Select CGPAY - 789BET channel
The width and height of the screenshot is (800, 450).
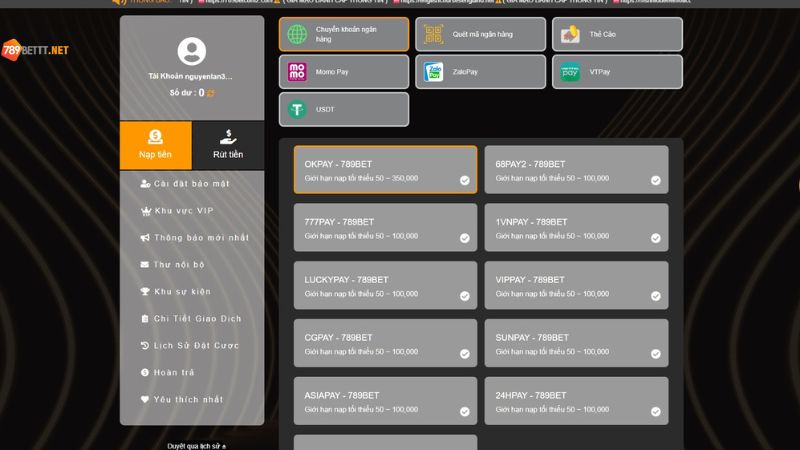386,343
